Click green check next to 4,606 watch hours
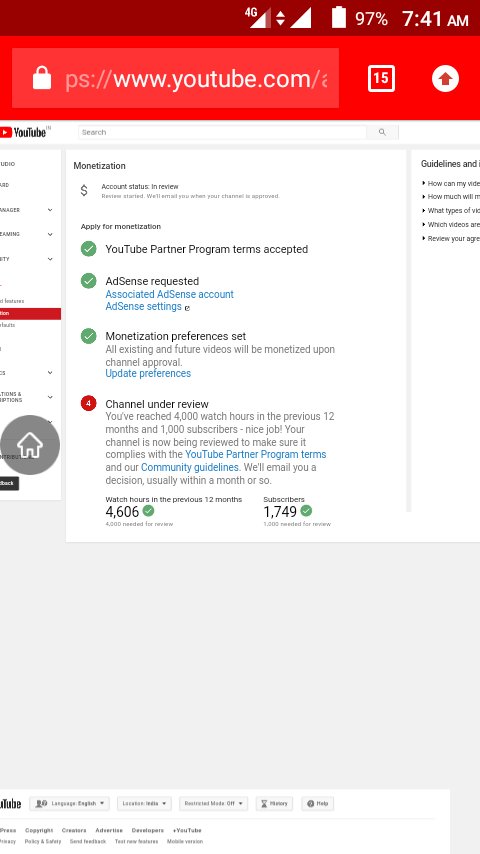Viewport: 480px width, 854px height. tap(148, 511)
